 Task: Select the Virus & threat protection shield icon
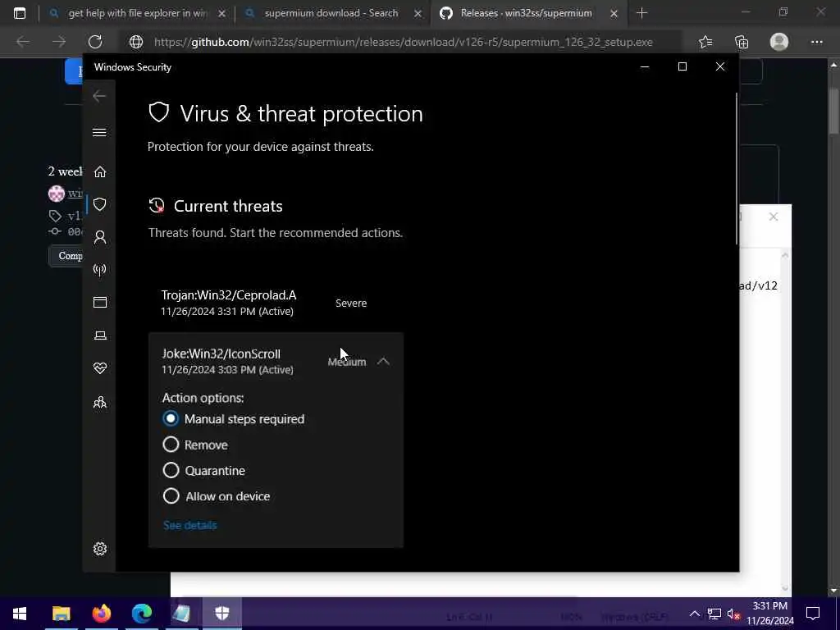pos(99,204)
